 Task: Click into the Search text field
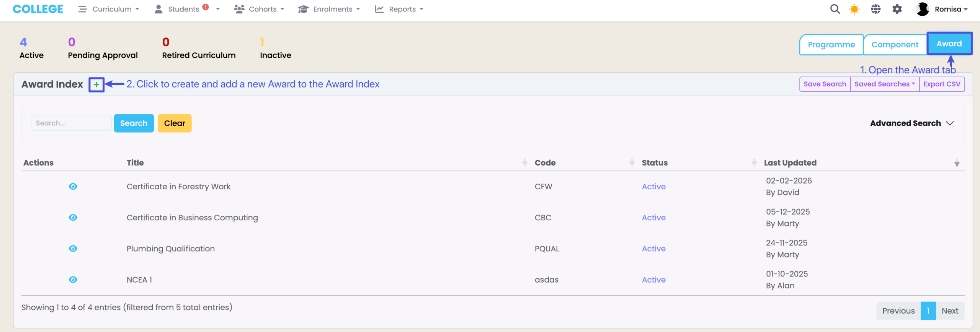(x=72, y=123)
